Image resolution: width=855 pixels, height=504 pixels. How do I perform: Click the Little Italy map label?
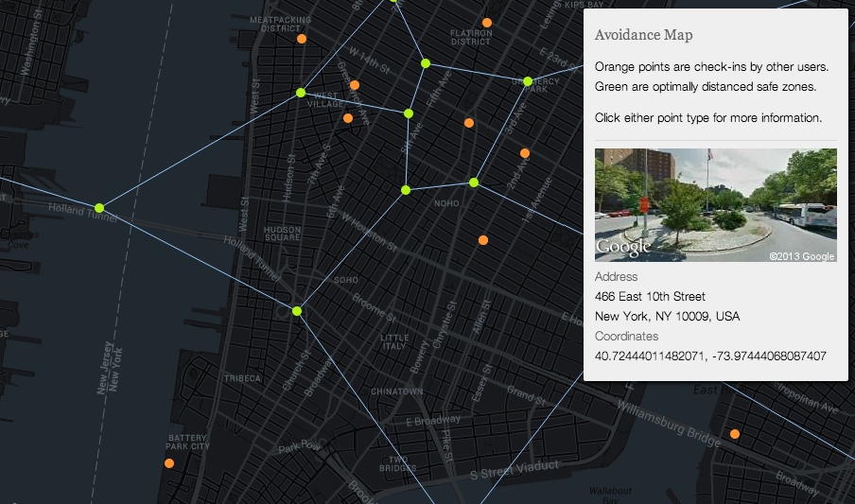[x=394, y=341]
